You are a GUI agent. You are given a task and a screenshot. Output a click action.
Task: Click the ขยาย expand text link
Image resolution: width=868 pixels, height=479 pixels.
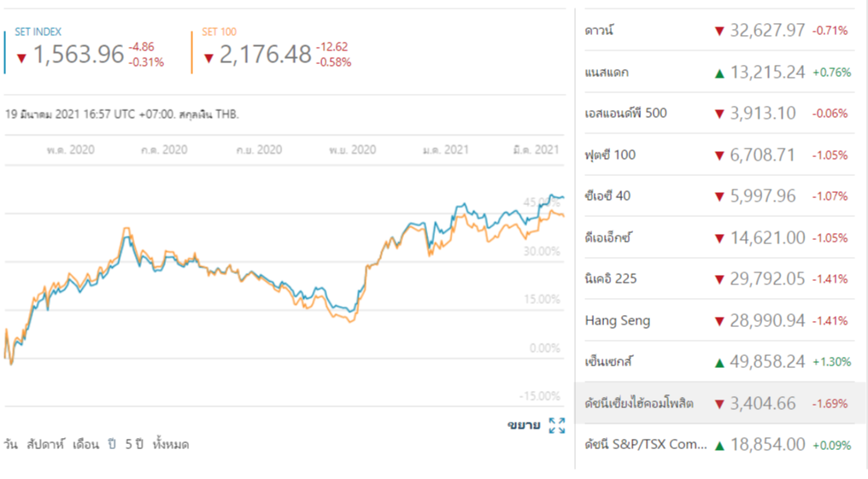click(523, 425)
